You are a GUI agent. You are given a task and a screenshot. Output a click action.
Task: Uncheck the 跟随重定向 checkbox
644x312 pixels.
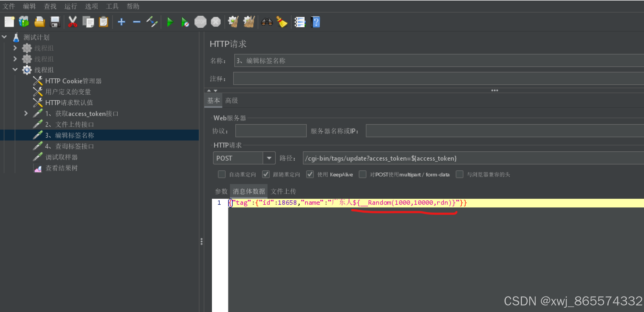pos(266,174)
